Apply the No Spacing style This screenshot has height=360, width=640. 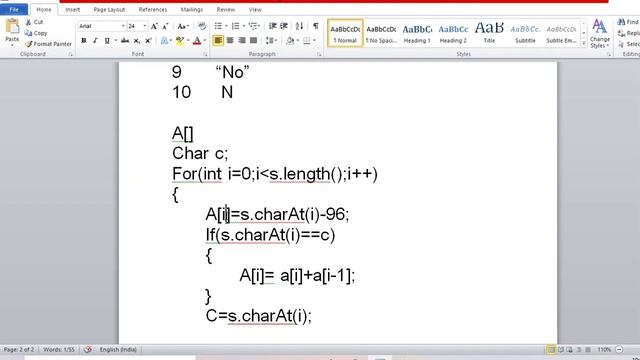(381, 33)
